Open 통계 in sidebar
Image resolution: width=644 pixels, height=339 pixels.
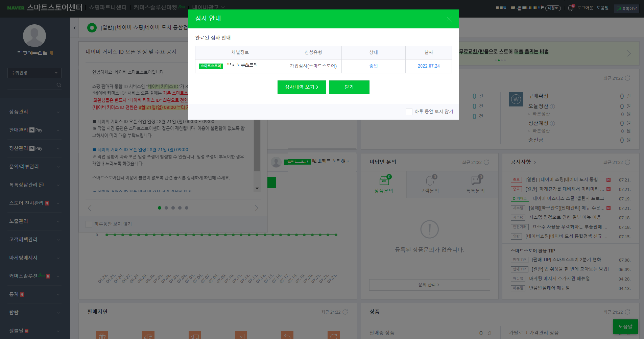34,294
